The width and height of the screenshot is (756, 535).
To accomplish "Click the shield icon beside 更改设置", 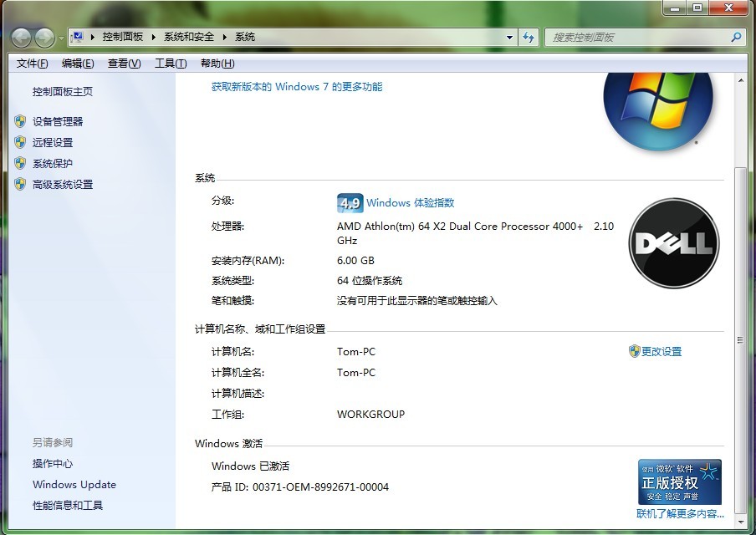I will click(635, 351).
